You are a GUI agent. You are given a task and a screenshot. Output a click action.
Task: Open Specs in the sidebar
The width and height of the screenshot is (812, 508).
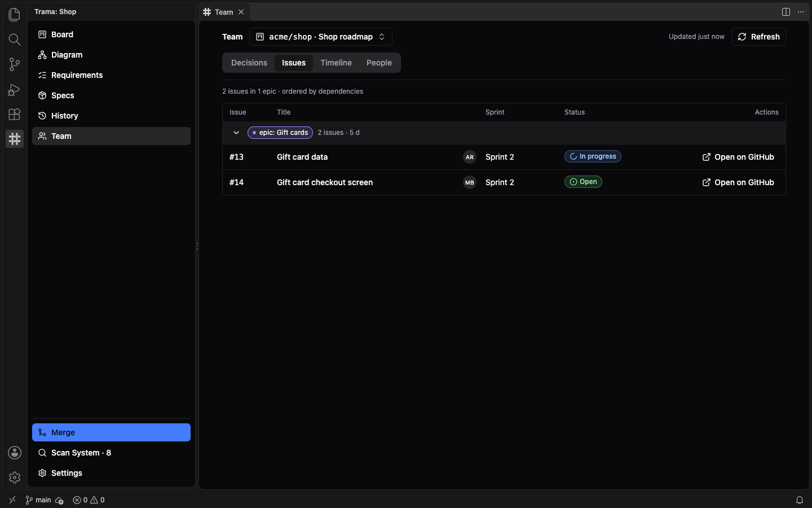[x=111, y=95]
